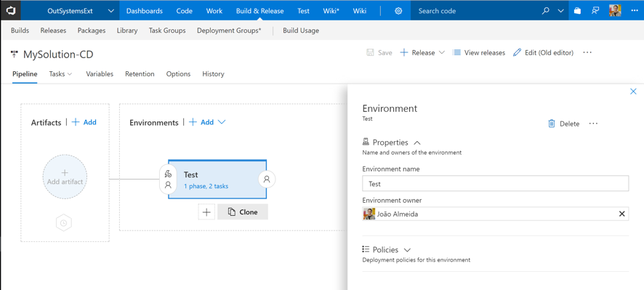
Task: Click the Save button
Action: click(x=379, y=52)
